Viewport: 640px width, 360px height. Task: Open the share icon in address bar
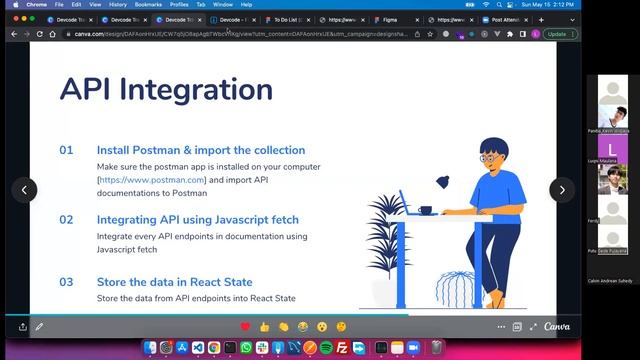point(417,34)
